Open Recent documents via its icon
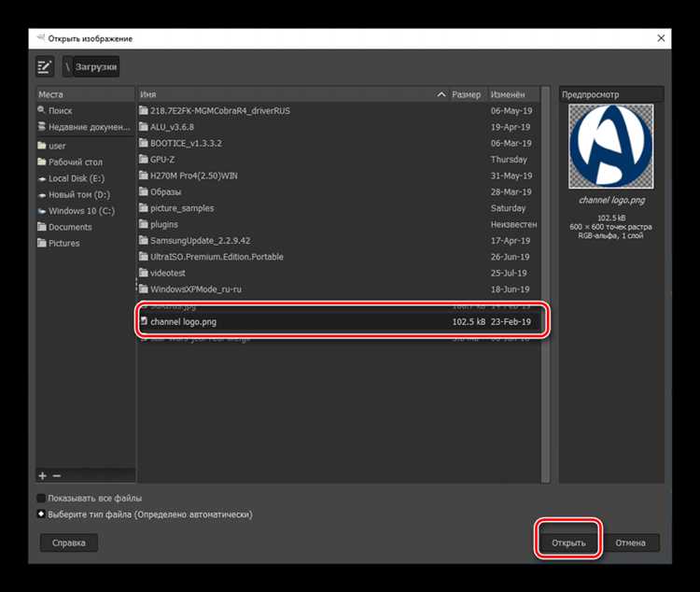The height and width of the screenshot is (592, 700). [x=41, y=126]
